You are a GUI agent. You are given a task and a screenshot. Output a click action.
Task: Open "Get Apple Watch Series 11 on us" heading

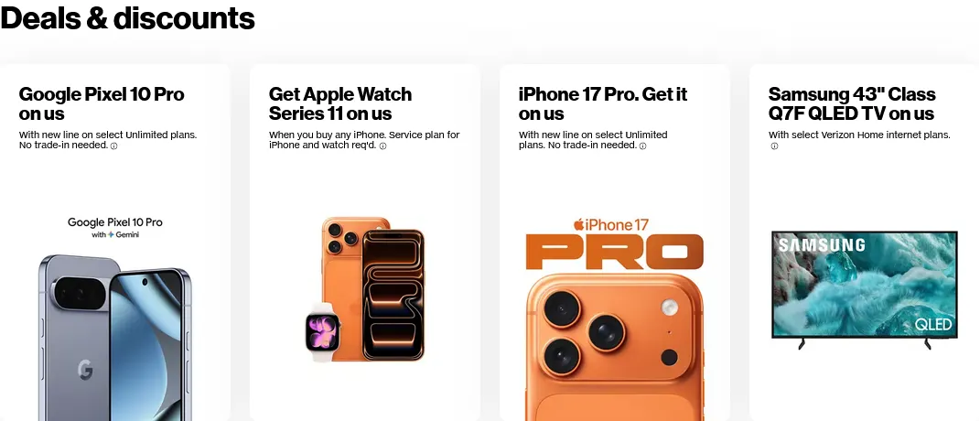(340, 103)
